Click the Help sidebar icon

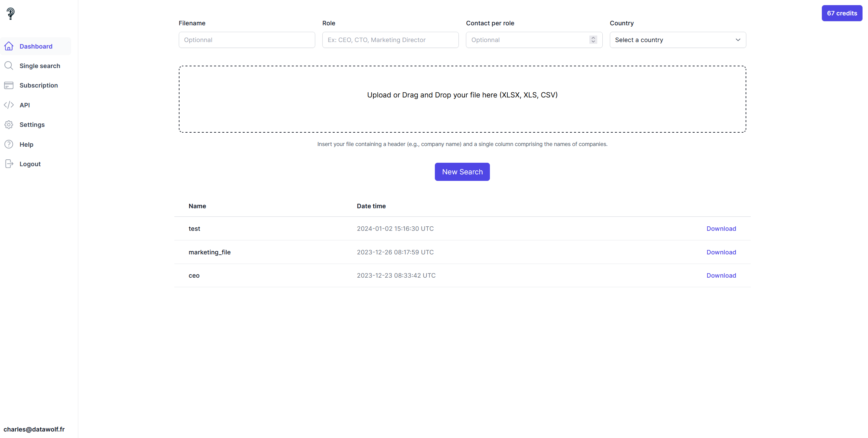tap(9, 144)
